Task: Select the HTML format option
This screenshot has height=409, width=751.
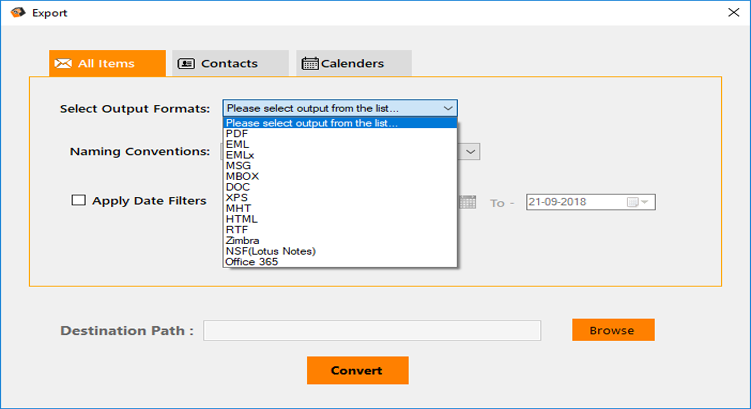Action: point(241,219)
